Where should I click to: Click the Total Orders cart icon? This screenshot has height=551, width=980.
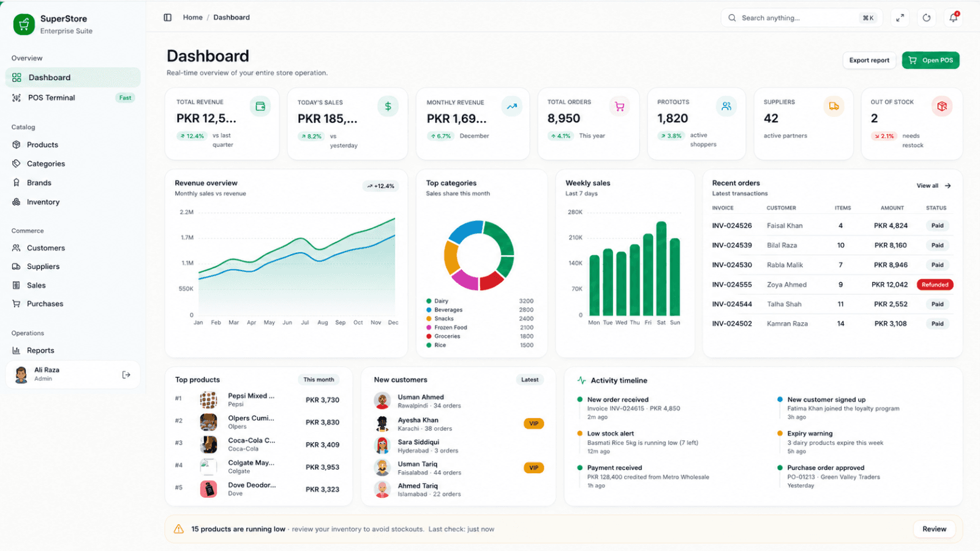(x=619, y=107)
